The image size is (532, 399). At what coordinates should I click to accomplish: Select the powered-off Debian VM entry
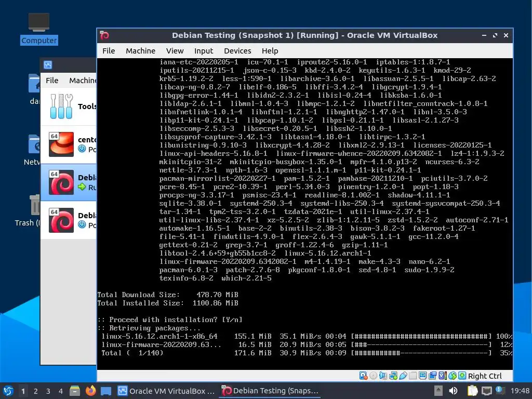coord(69,220)
